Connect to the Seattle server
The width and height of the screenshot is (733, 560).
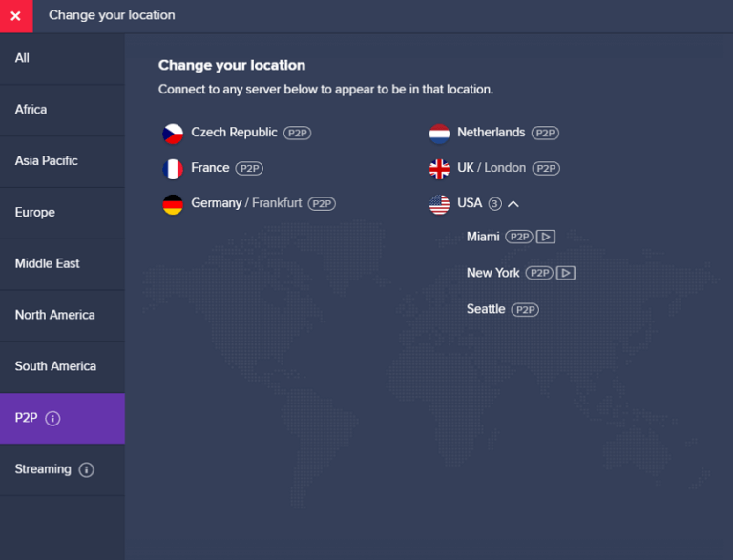pyautogui.click(x=486, y=309)
